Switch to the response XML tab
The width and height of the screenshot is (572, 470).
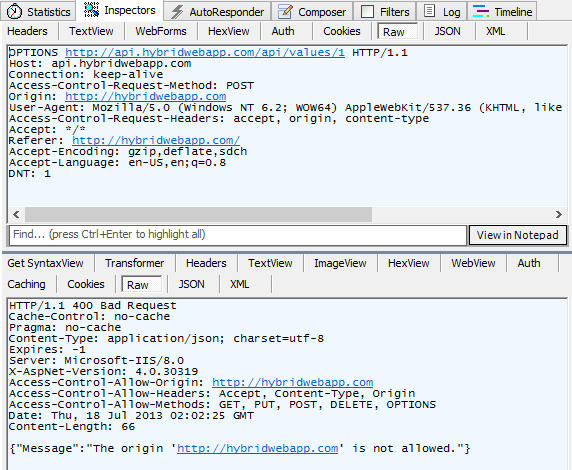[x=239, y=284]
